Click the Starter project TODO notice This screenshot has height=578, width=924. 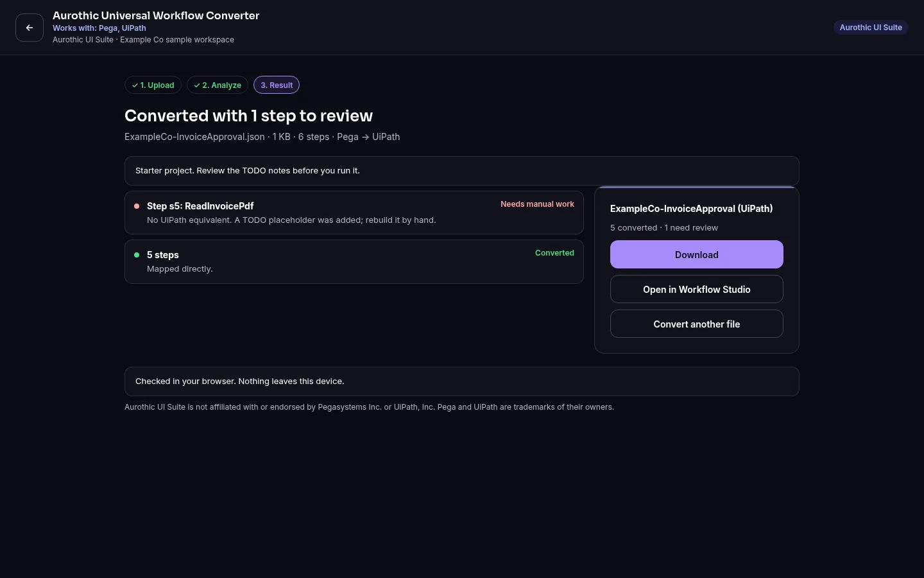[462, 171]
